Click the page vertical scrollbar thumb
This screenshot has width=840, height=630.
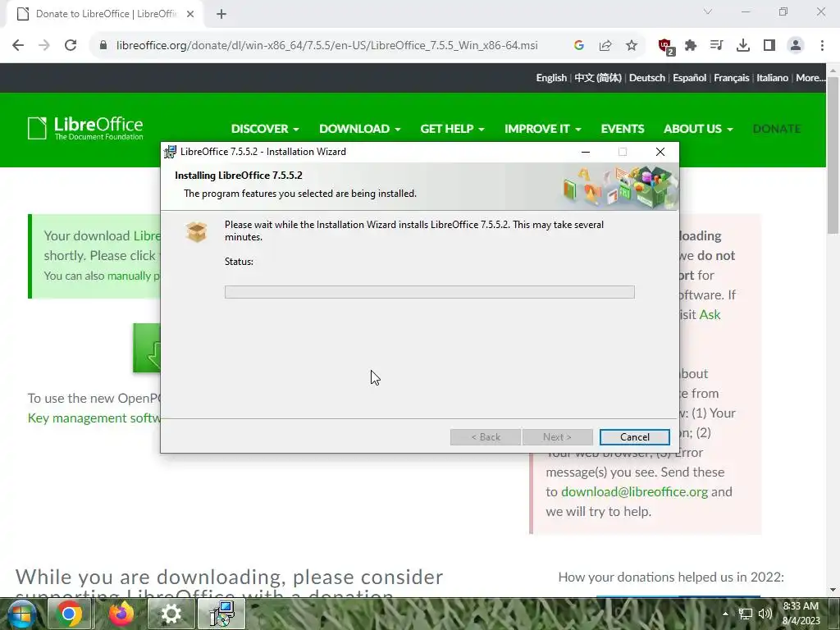833,155
